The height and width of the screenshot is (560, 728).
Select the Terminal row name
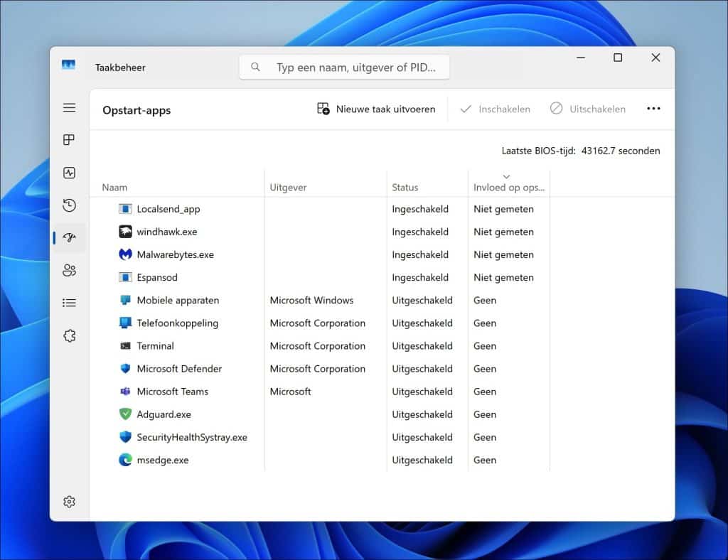(155, 345)
